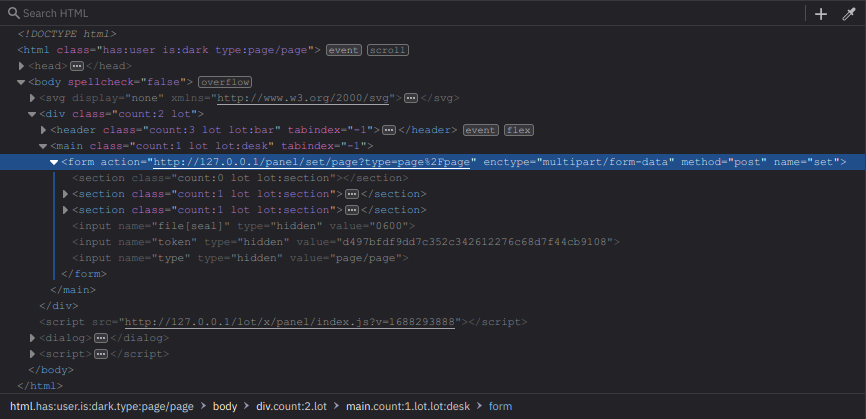
Task: Collapse the div count:2 lot node
Action: [32, 114]
